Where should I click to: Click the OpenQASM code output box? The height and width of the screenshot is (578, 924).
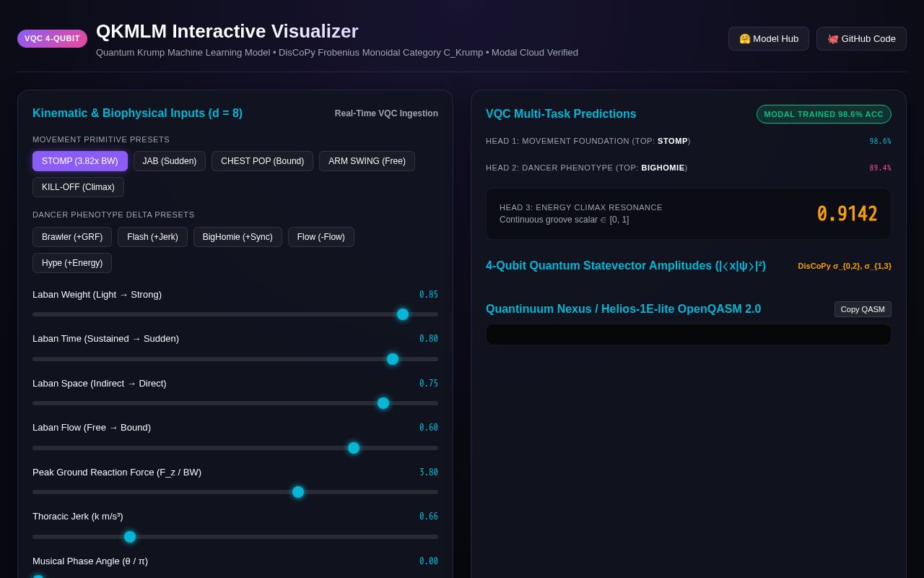click(689, 335)
